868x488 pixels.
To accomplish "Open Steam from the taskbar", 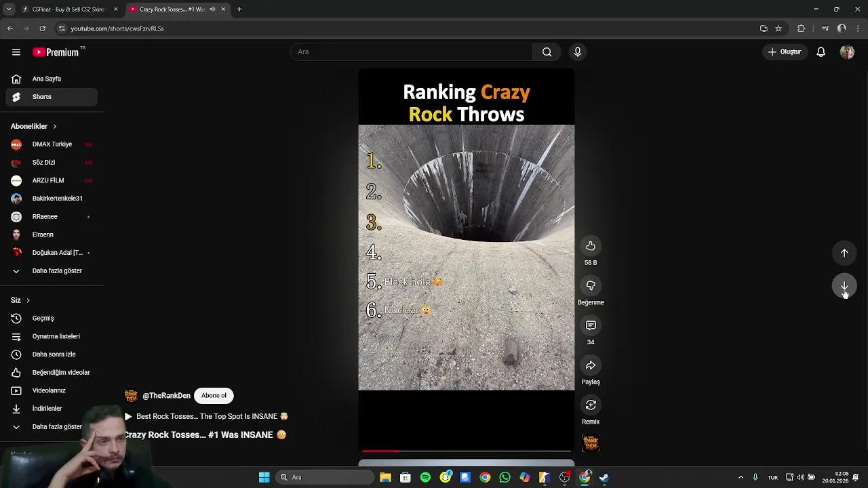I will (604, 477).
